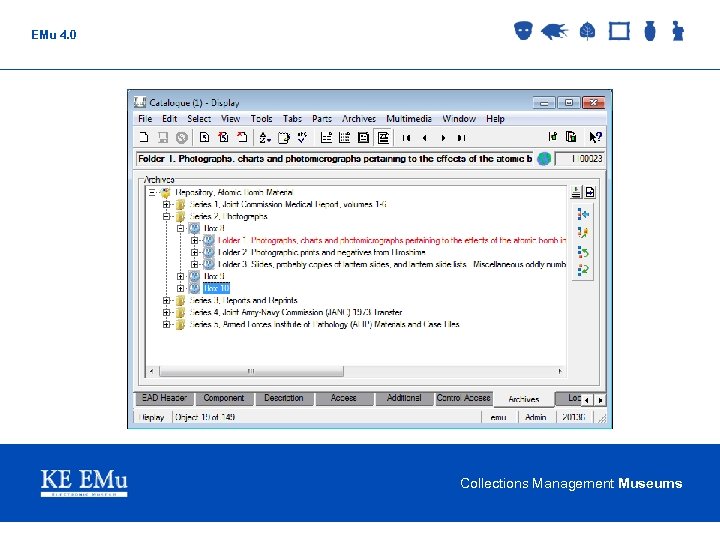Click the fish icon in slide header
The width and height of the screenshot is (720, 540).
coord(554,31)
